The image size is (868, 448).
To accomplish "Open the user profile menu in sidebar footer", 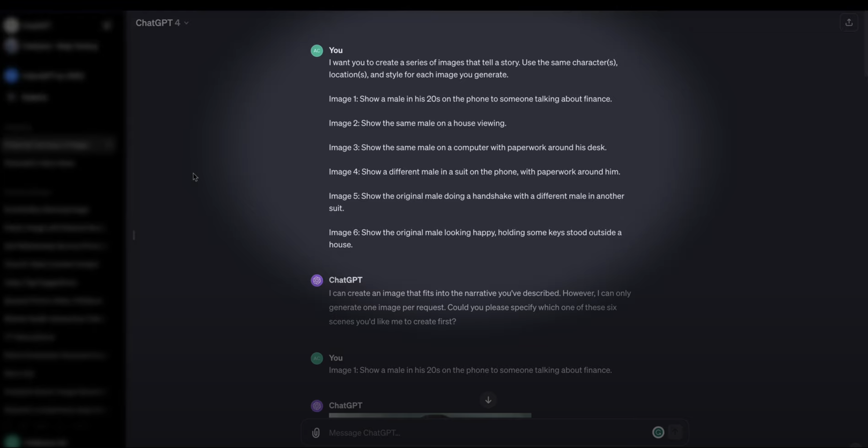I will pos(37,441).
